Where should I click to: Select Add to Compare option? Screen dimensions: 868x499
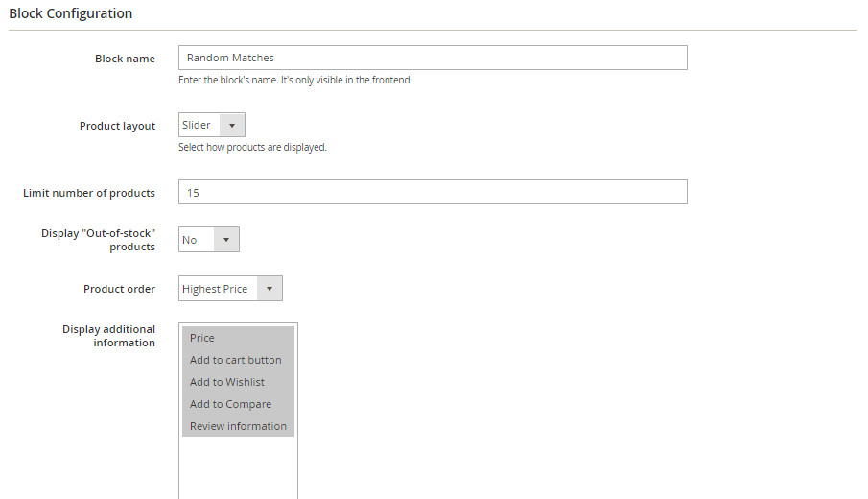tap(238, 404)
